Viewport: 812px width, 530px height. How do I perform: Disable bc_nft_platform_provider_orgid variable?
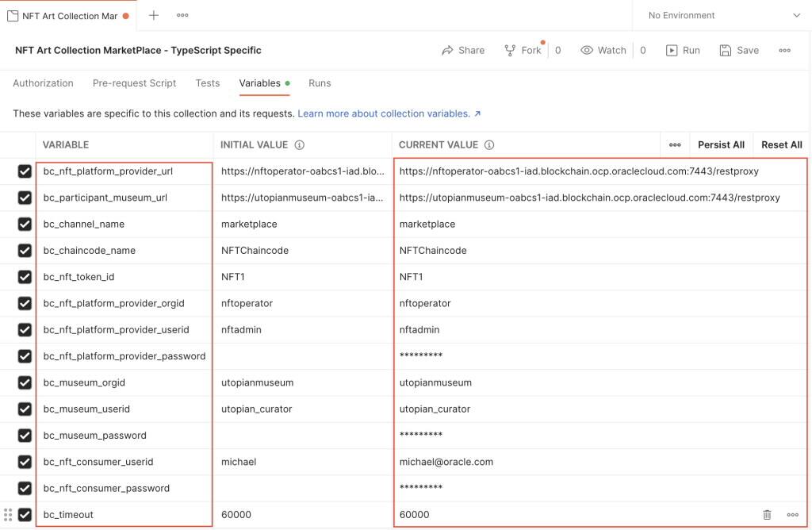(x=25, y=303)
